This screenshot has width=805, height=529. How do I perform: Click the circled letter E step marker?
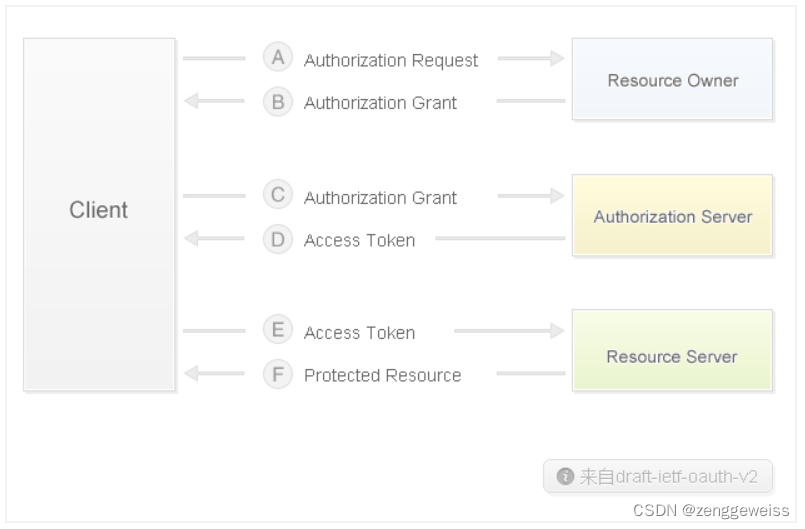pos(278,330)
